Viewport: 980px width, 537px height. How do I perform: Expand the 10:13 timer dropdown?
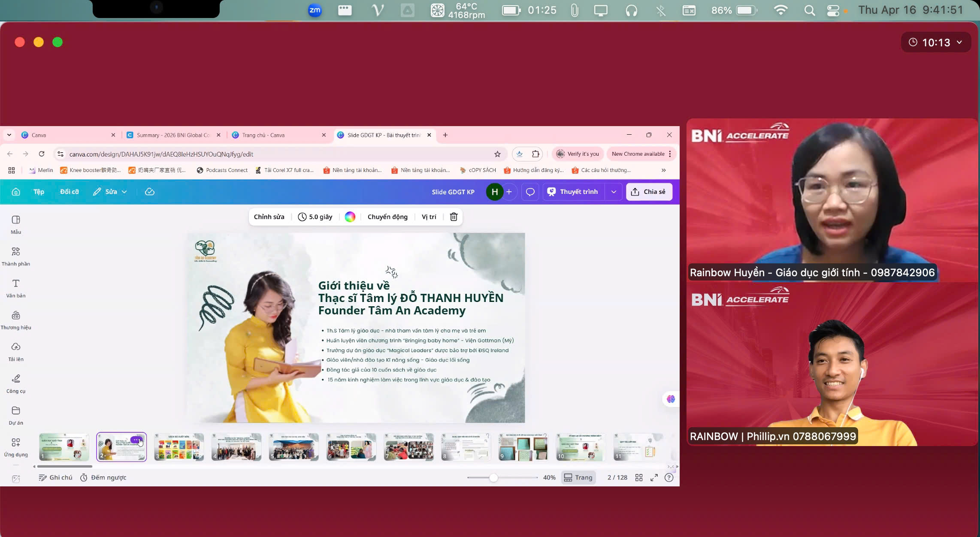tap(959, 42)
